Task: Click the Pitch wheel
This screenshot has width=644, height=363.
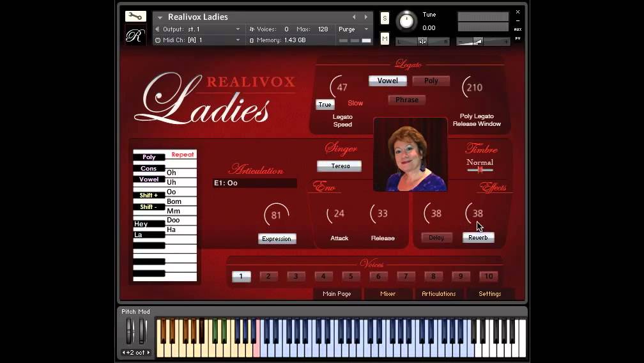Action: [130, 331]
